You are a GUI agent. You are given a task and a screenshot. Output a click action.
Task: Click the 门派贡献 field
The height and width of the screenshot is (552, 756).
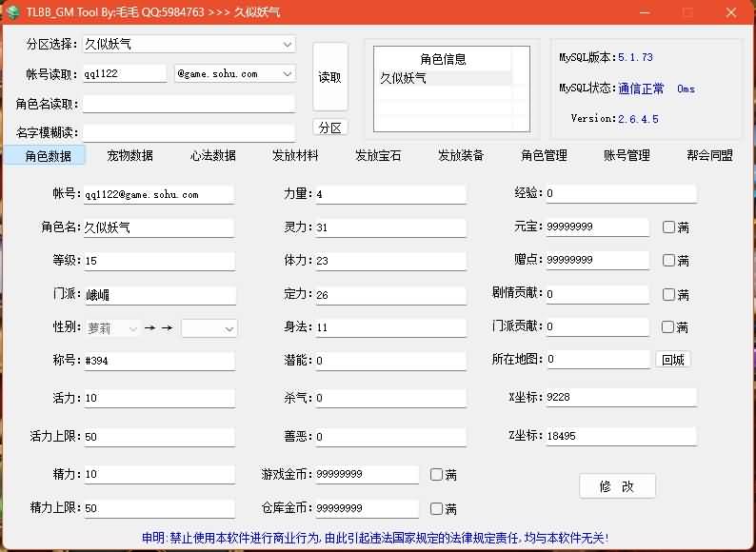[598, 326]
